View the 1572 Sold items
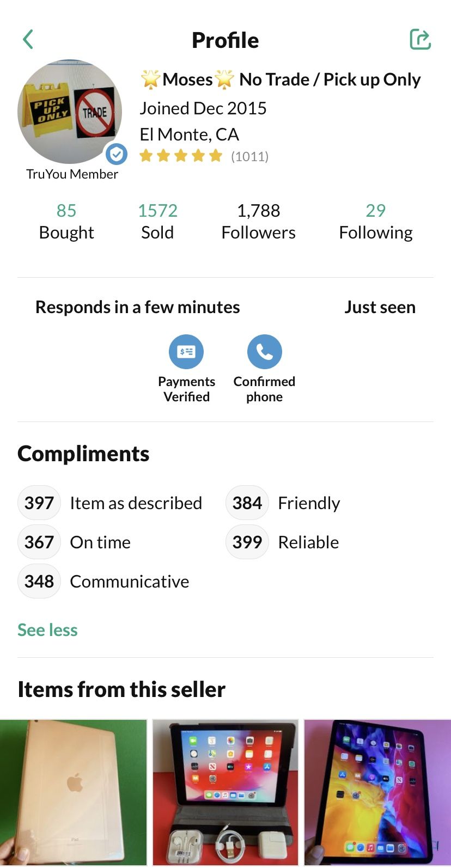Screen dimensions: 451x868 click(157, 222)
